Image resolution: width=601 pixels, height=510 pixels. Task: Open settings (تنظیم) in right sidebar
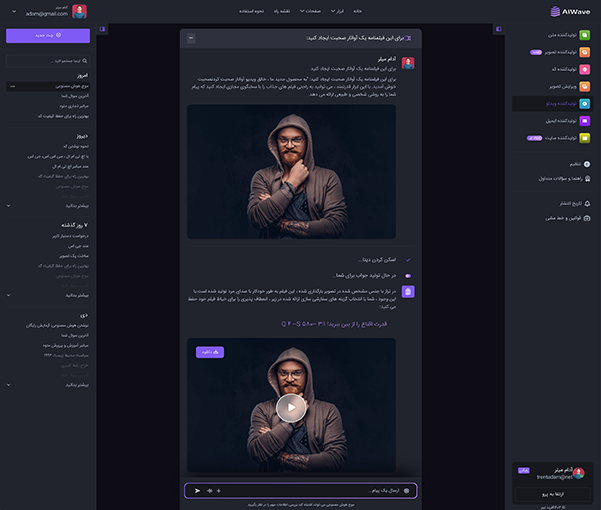click(580, 164)
